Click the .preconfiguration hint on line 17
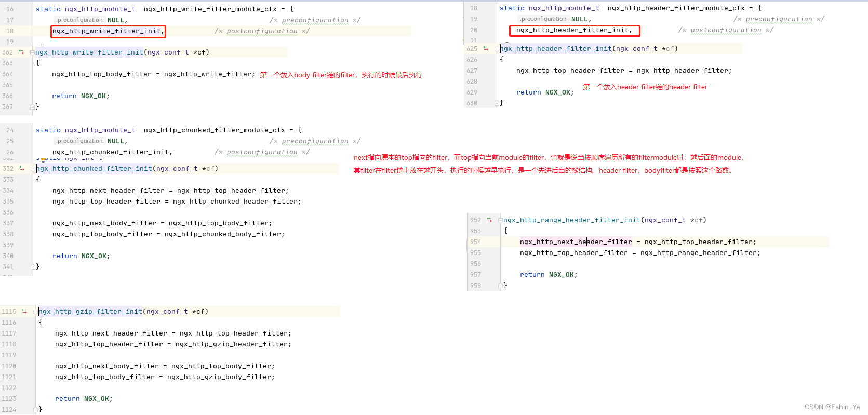 coord(79,20)
